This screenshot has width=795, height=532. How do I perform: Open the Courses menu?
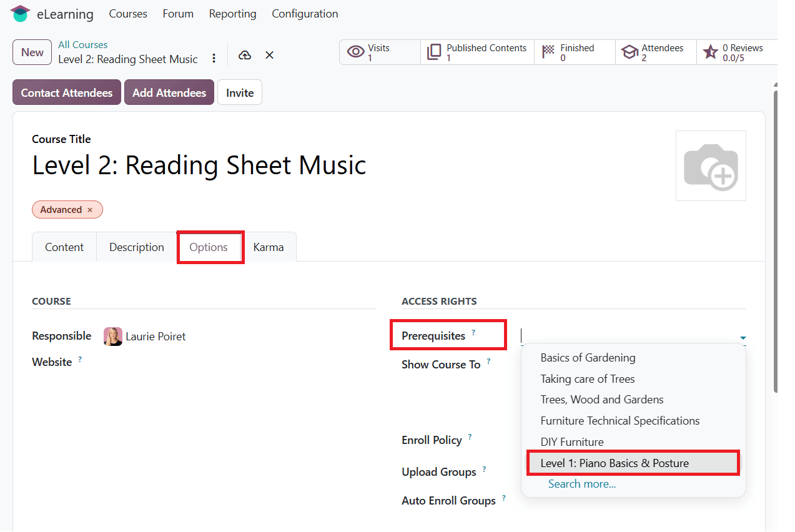pyautogui.click(x=128, y=14)
